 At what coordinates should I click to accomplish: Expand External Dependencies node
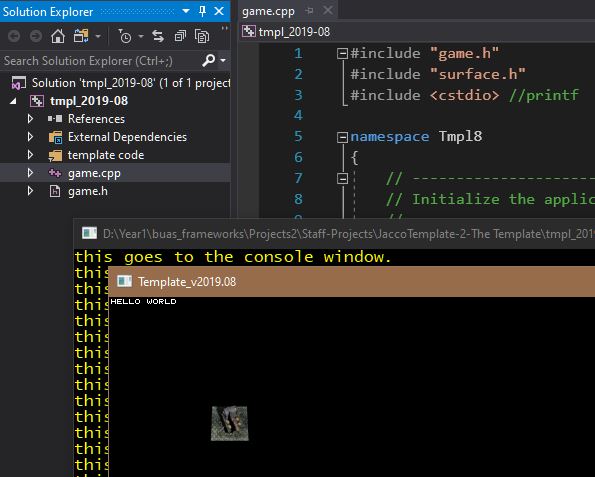(30, 137)
